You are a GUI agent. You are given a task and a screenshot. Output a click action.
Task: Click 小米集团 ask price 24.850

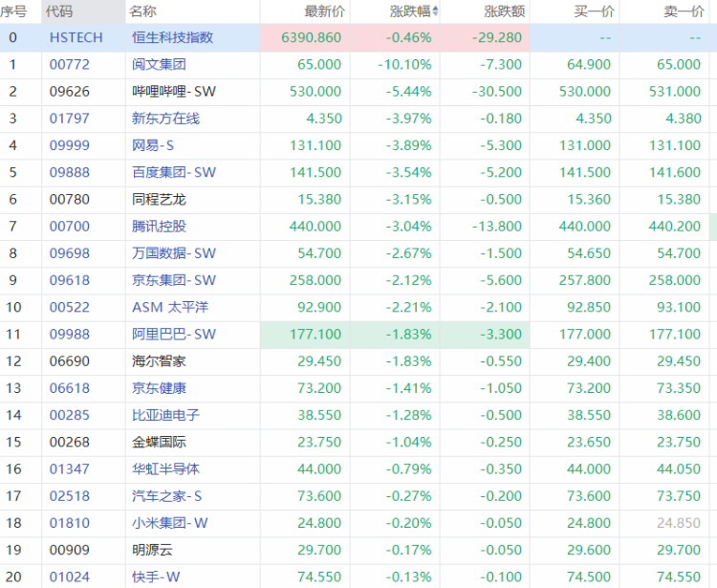pyautogui.click(x=679, y=523)
